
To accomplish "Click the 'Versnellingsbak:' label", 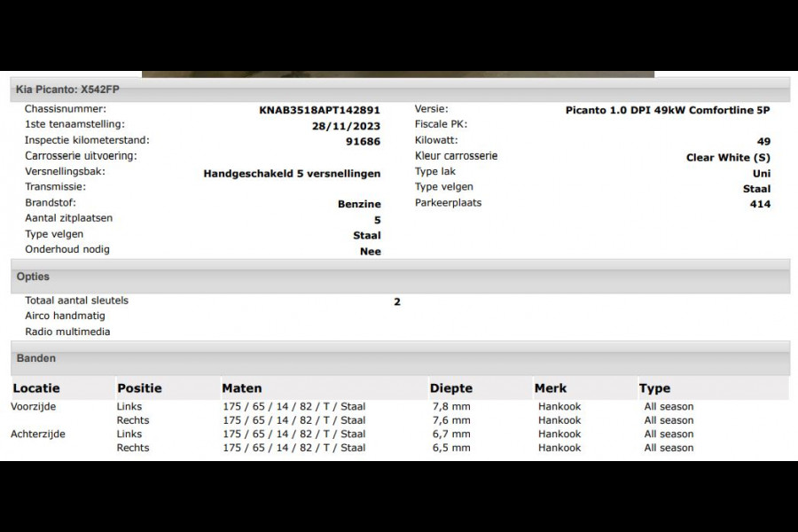I will coord(65,171).
